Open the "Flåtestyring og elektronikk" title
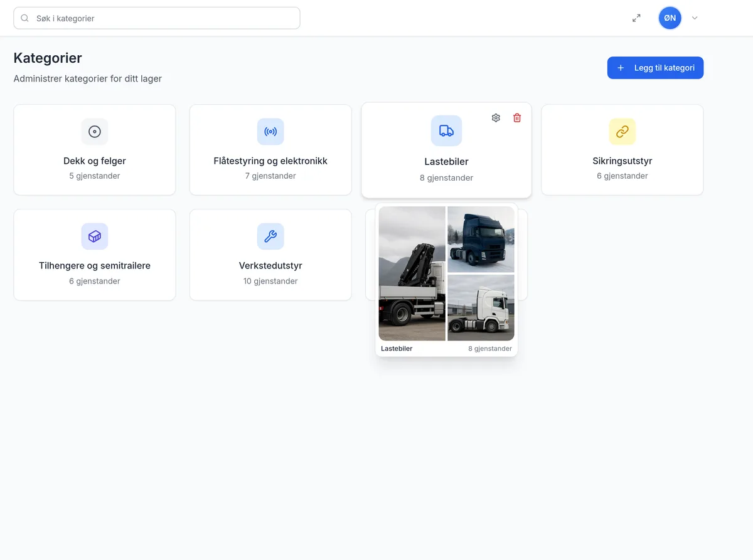The width and height of the screenshot is (753, 560). click(270, 161)
